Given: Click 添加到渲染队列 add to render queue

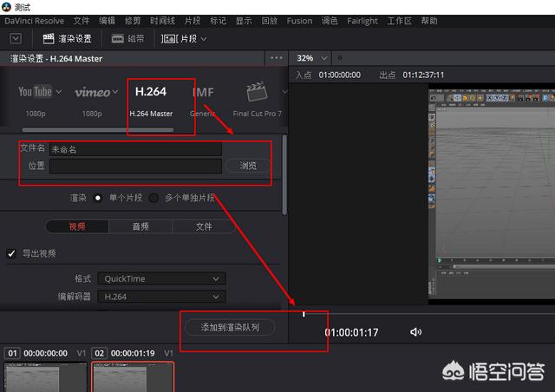Looking at the screenshot, I should (x=230, y=327).
